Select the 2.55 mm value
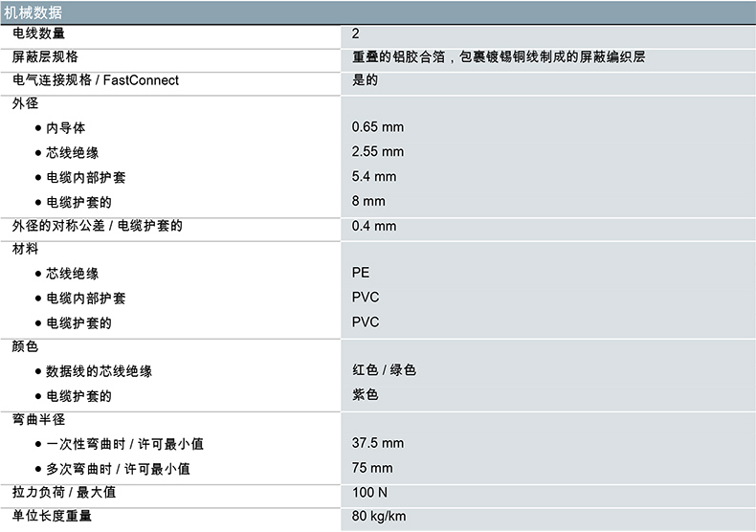 coord(377,152)
